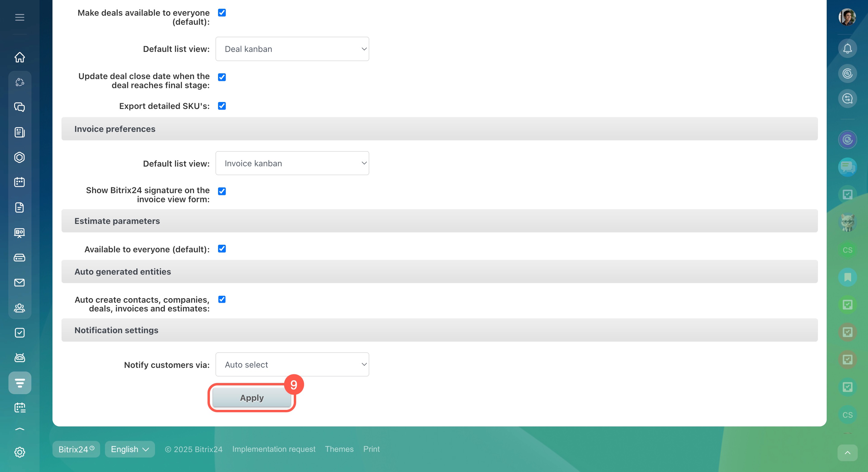Click the scroll-to-top arrow button
This screenshot has width=868, height=472.
click(847, 452)
